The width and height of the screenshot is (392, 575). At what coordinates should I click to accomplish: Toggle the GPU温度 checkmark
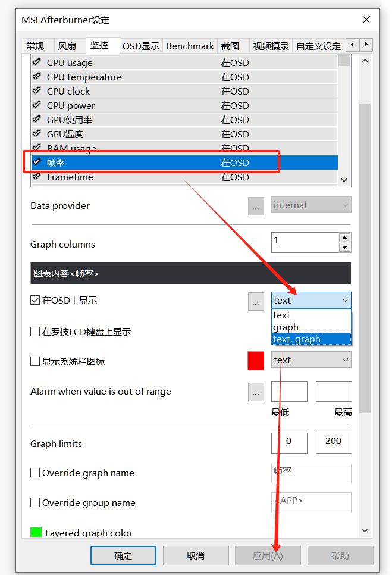click(x=37, y=133)
